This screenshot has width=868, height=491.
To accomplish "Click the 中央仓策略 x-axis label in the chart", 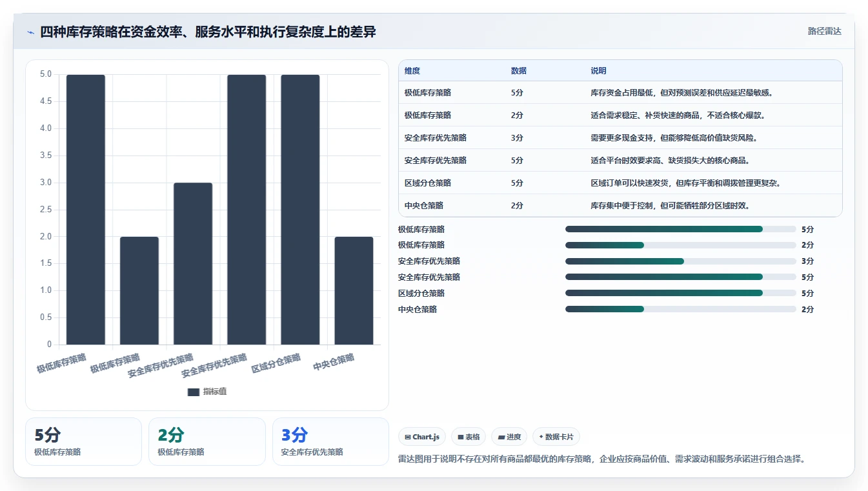I will pyautogui.click(x=334, y=362).
